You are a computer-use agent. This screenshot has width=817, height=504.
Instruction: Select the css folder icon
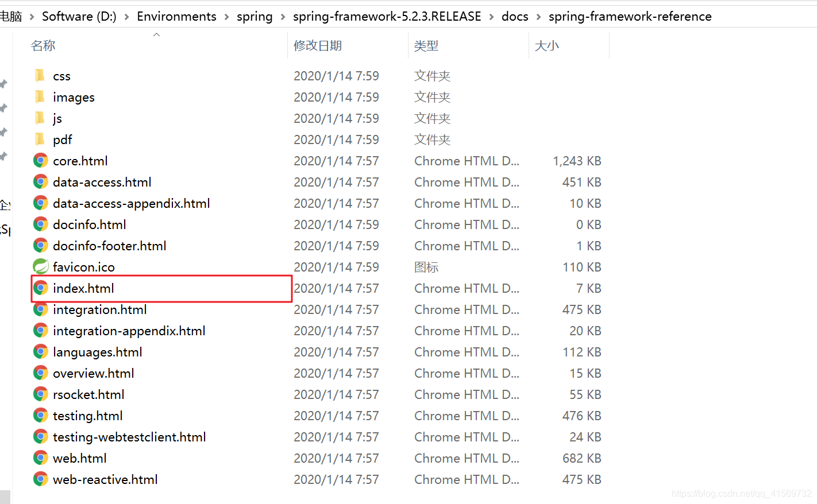point(40,75)
